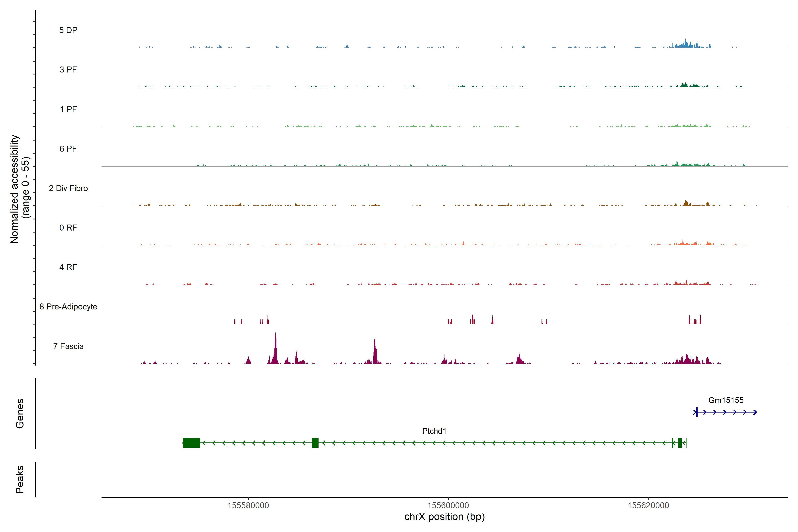Click the Ptchd1 gene name
Screen dimensions: 798x532
(434, 431)
